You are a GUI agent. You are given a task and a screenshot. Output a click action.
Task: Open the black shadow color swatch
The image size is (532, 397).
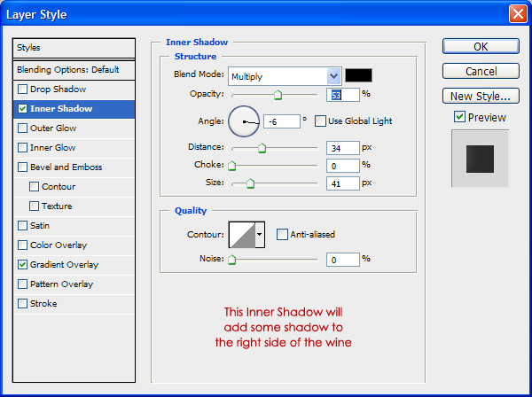pos(358,75)
